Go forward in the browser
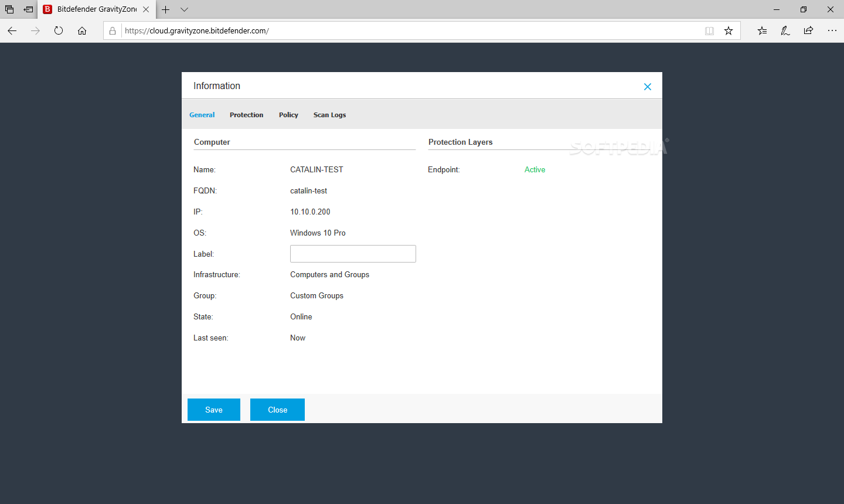This screenshot has height=504, width=844. [x=35, y=30]
